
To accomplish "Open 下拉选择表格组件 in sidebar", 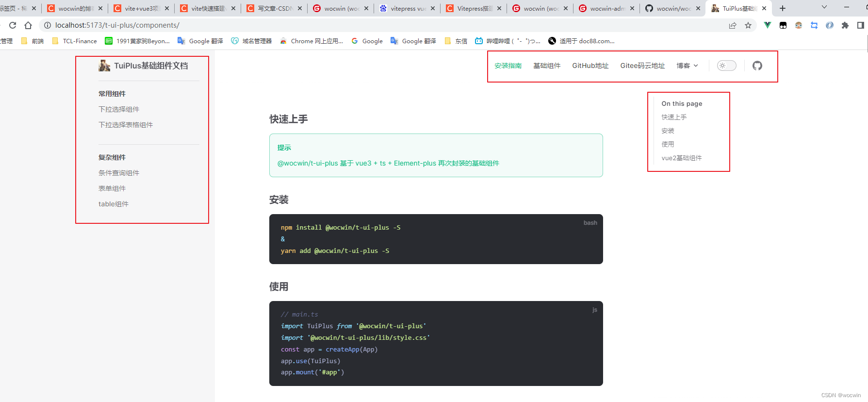I will 126,125.
